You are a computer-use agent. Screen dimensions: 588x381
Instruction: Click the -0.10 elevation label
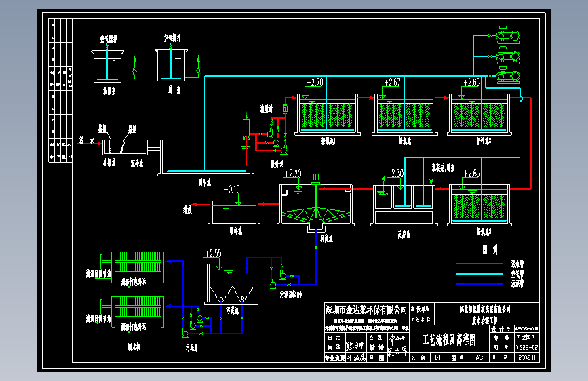point(232,189)
